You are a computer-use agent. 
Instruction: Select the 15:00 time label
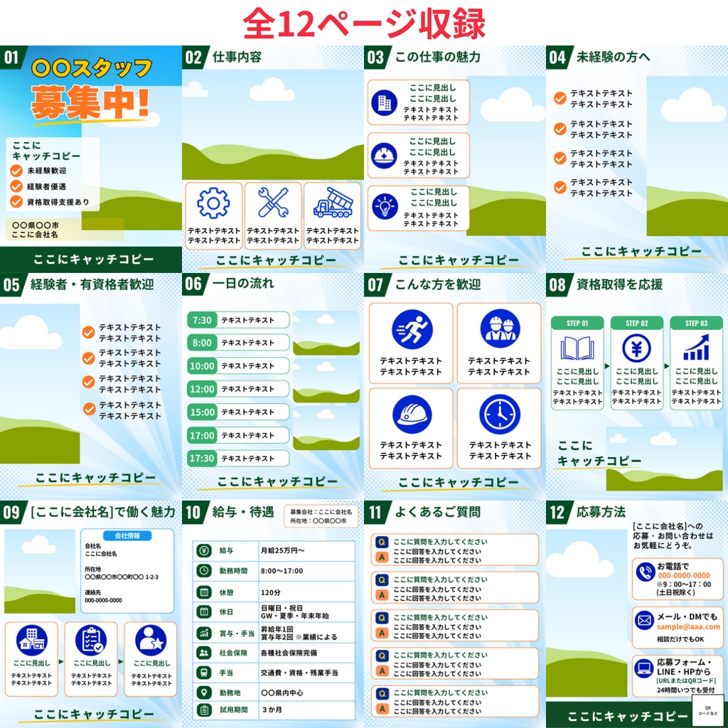coord(202,412)
